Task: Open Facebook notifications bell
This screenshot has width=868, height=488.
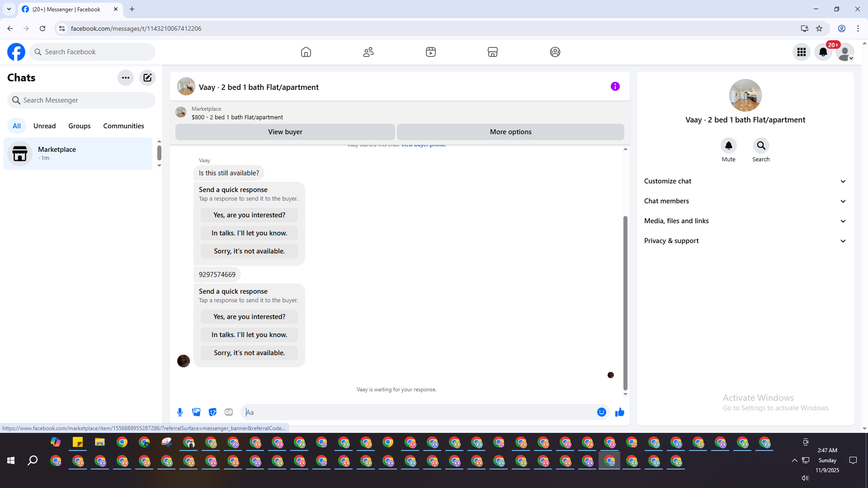Action: tap(823, 52)
